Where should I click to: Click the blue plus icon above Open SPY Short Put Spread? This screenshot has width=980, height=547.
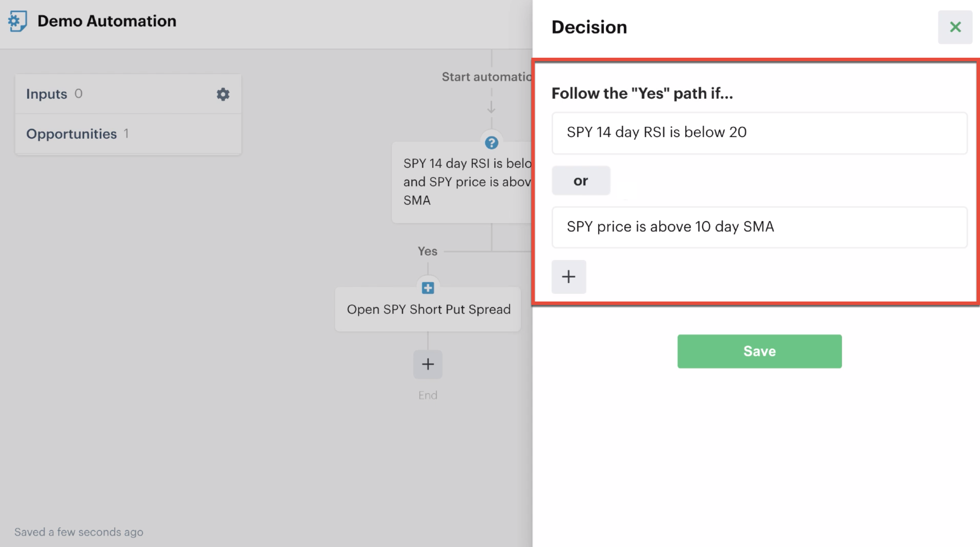click(428, 288)
